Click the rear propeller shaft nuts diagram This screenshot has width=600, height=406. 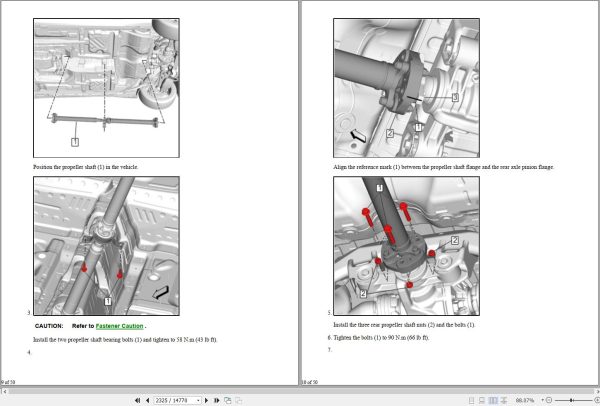406,246
